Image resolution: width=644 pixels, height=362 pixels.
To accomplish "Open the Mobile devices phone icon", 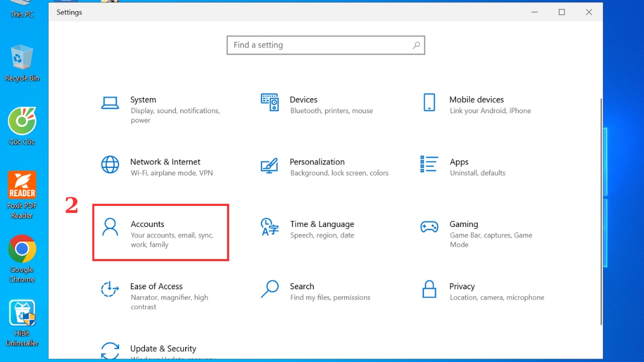I will (x=429, y=102).
